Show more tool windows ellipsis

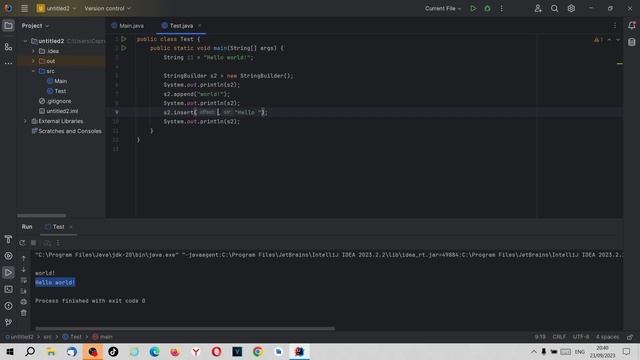8,63
